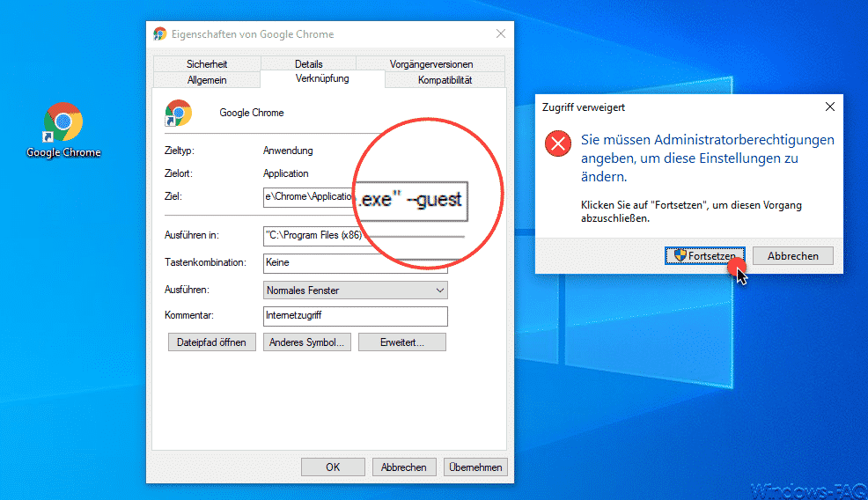Open the Vorgängerversionen tab
868x500 pixels.
click(x=430, y=63)
